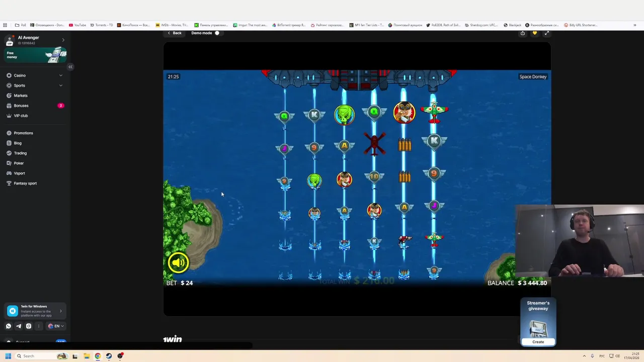The width and height of the screenshot is (644, 362).
Task: Click the red helicopter symbol on reels
Action: pos(374,144)
